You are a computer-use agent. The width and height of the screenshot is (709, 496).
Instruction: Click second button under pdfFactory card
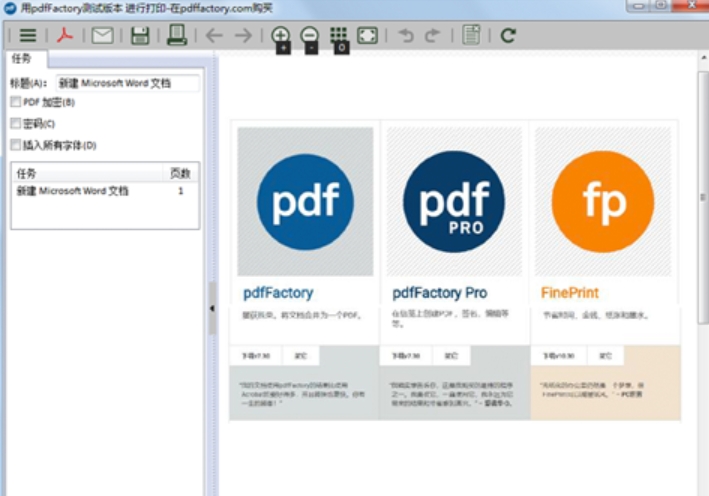pyautogui.click(x=301, y=356)
